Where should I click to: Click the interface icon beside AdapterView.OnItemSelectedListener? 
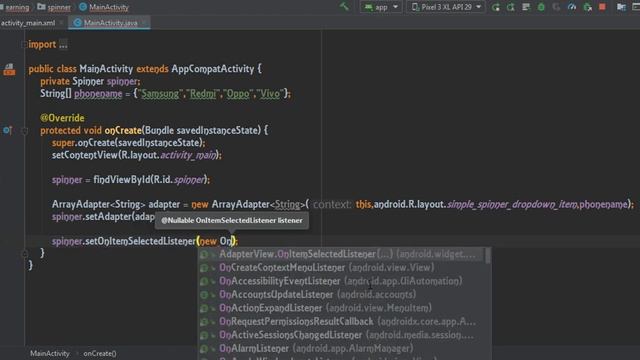pyautogui.click(x=204, y=254)
